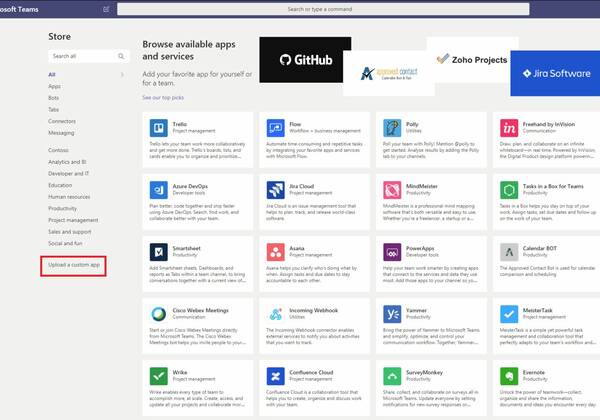This screenshot has width=600, height=420.
Task: Click the Evernote app title
Action: point(534,372)
